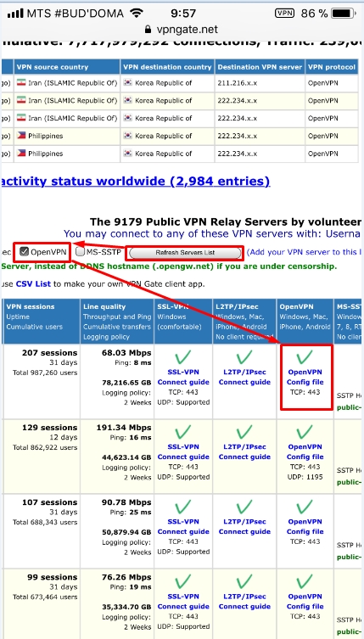This screenshot has height=639, width=364.
Task: Click green checkmark in OpenVPN column, 207 sessions row
Action: click(305, 357)
